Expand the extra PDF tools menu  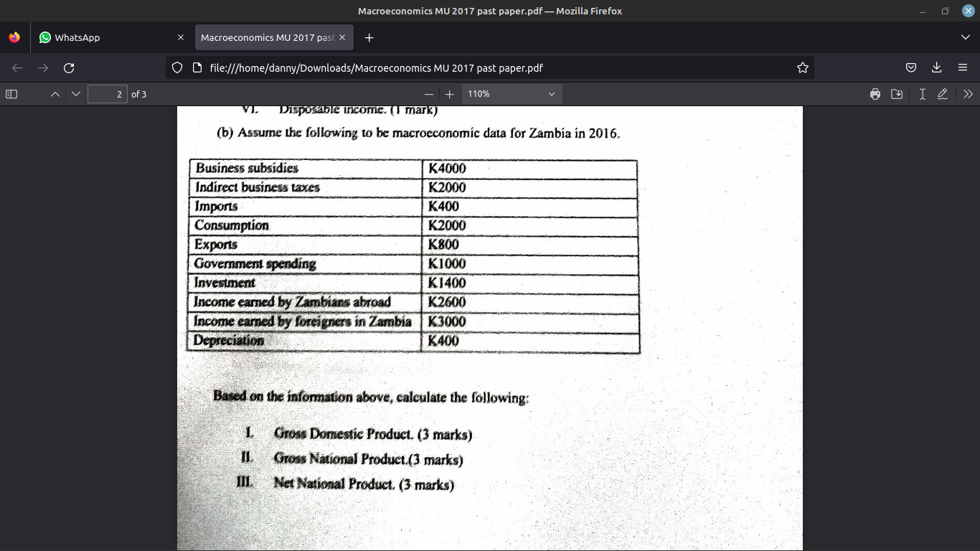tap(968, 94)
